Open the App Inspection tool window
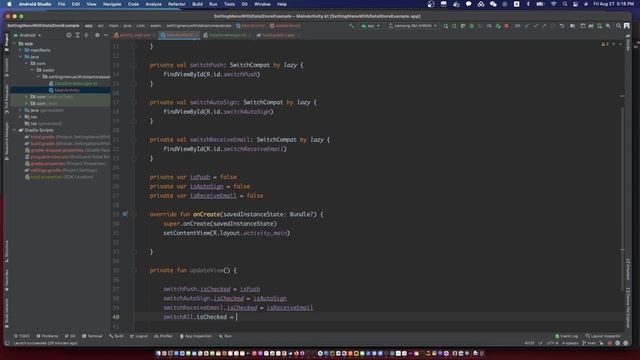The image size is (640, 360). click(196, 336)
